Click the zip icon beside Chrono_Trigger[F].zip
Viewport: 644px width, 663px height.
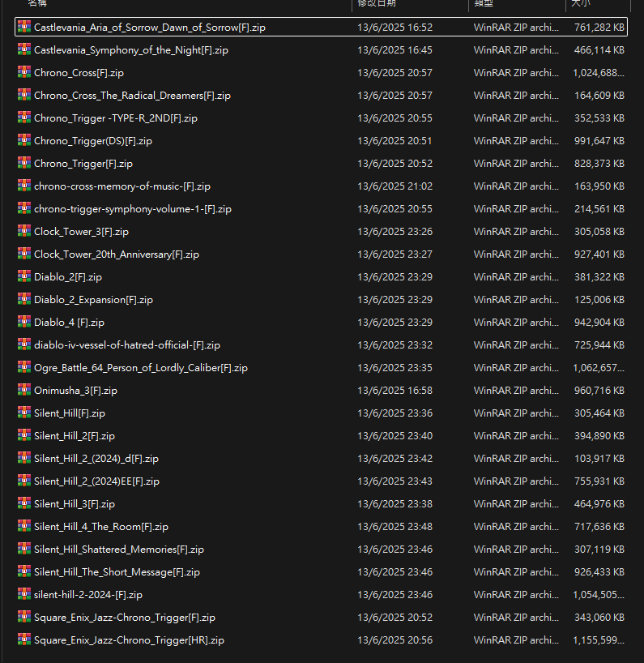coord(24,163)
